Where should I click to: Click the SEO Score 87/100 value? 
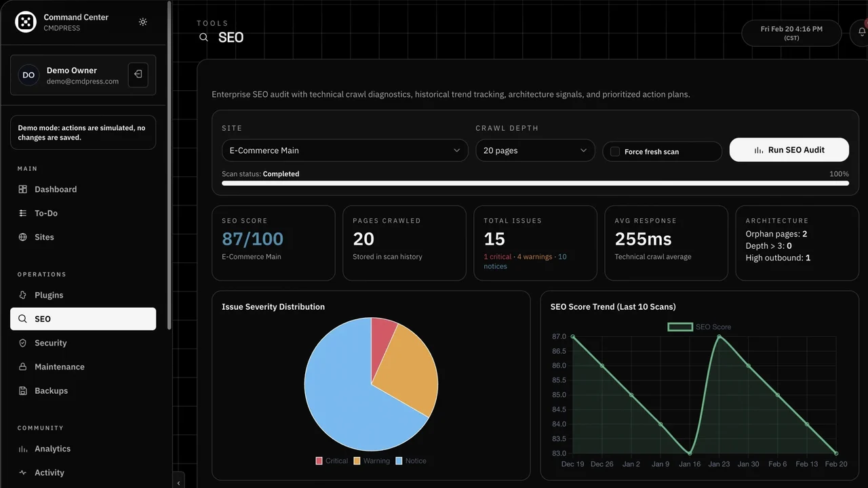252,239
